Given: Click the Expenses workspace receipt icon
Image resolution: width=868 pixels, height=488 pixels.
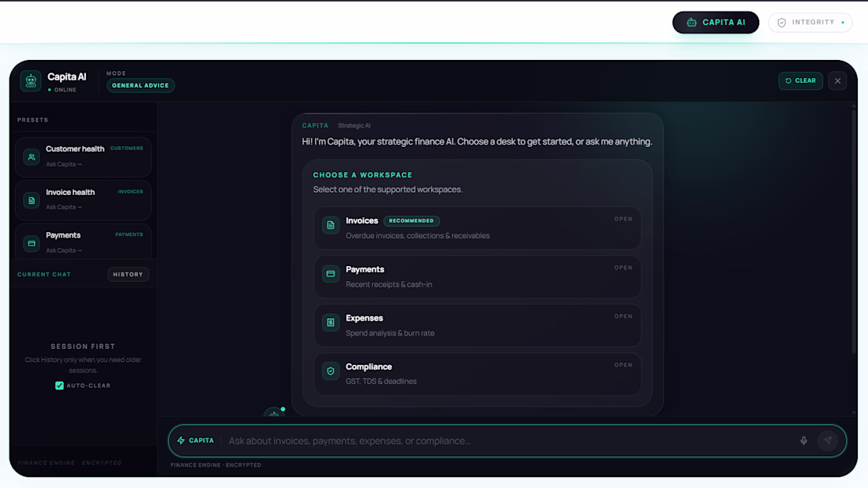Looking at the screenshot, I should point(331,322).
